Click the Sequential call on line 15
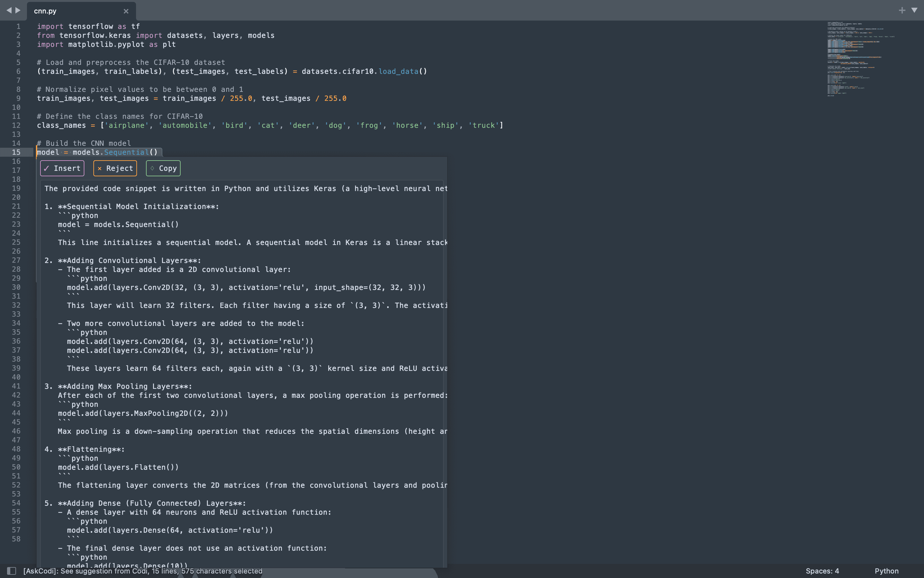 126,152
